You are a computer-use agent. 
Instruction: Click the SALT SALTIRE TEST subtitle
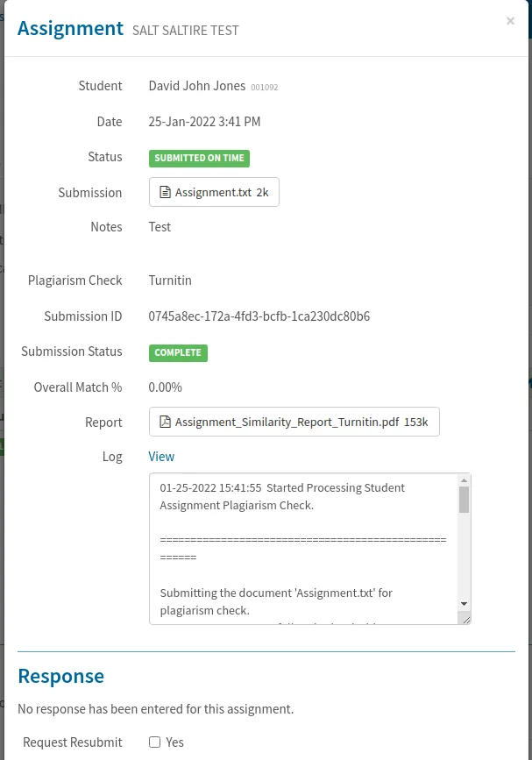pos(186,31)
